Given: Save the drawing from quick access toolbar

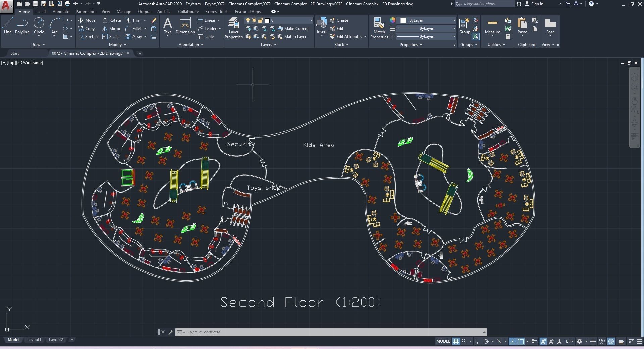Looking at the screenshot, I should 35,4.
